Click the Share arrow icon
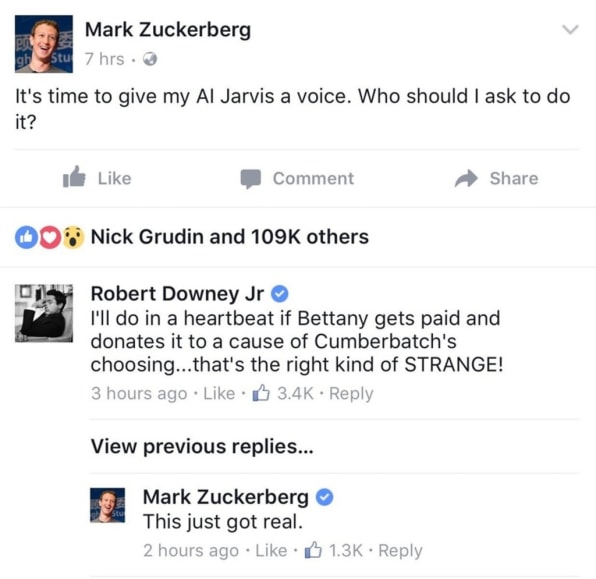Viewport: 596px width, 579px height. click(x=466, y=178)
